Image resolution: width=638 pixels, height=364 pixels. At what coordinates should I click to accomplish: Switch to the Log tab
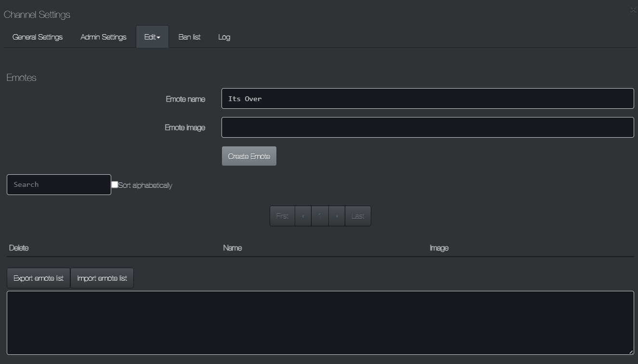pyautogui.click(x=224, y=37)
